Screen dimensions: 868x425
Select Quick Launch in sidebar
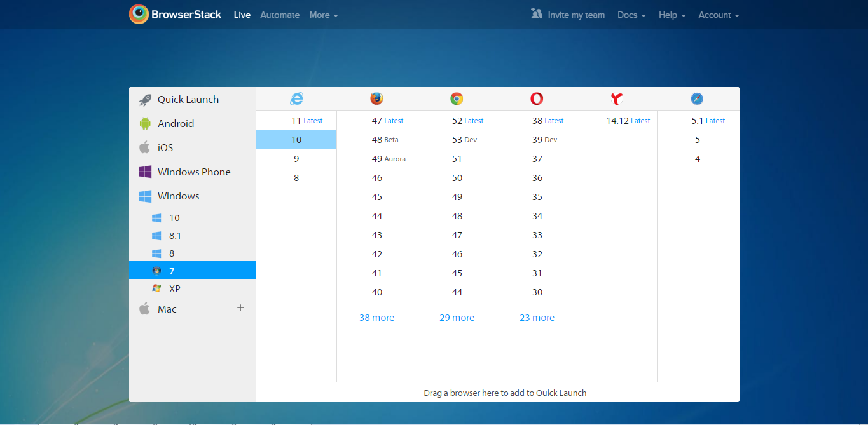coord(192,100)
